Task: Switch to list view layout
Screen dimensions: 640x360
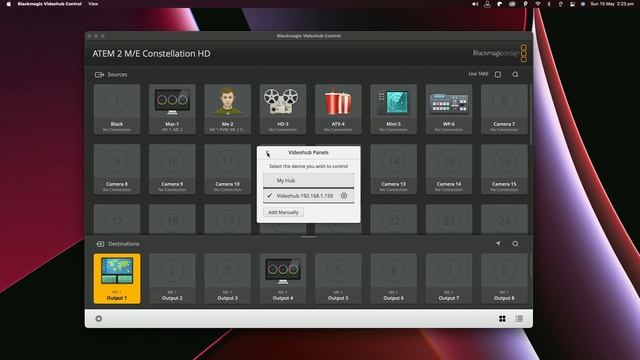Action: [x=519, y=319]
